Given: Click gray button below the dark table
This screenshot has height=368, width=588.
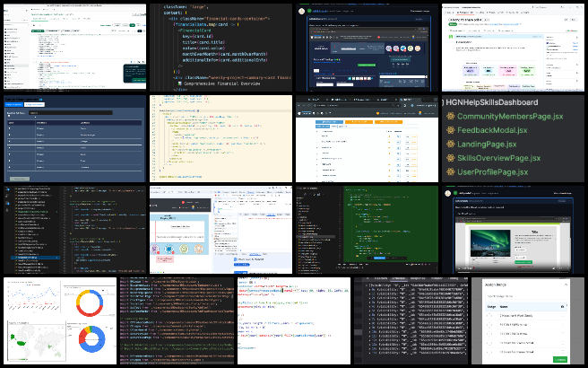Looking at the screenshot, I should (19, 179).
